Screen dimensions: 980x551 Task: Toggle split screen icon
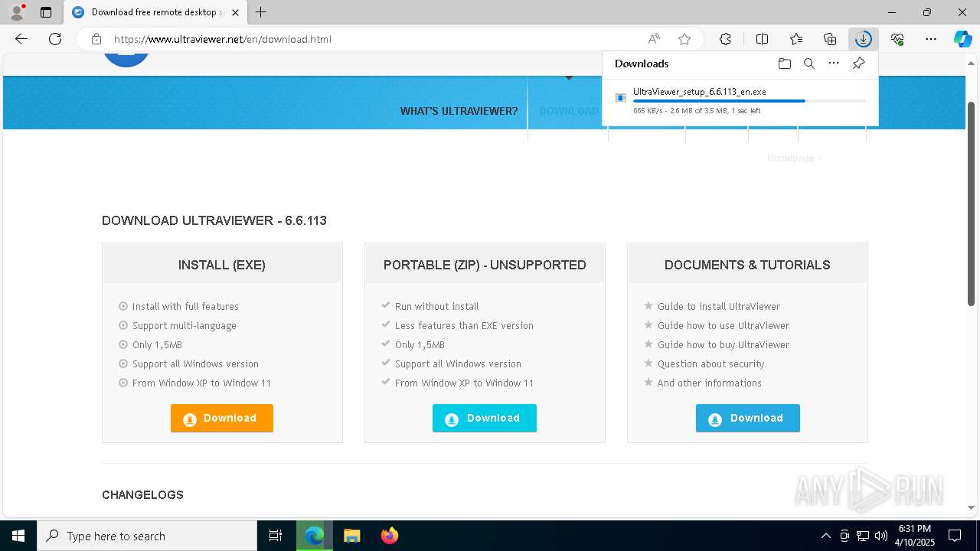click(762, 39)
